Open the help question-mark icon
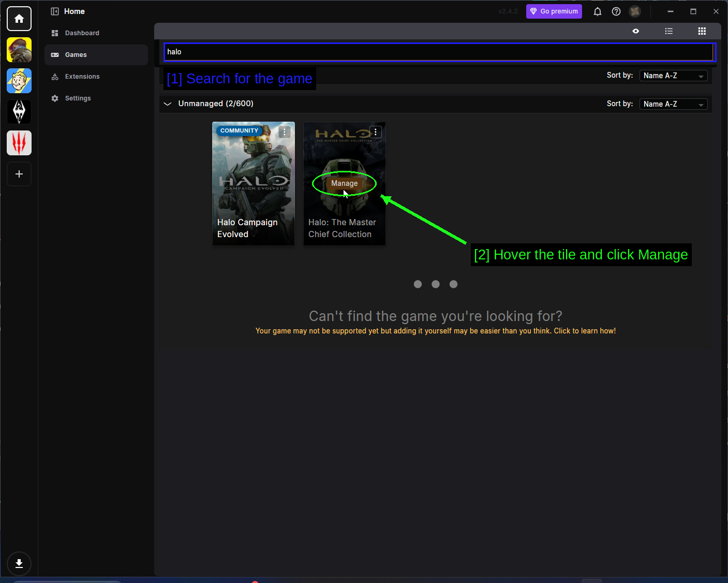The image size is (728, 583). coord(616,11)
